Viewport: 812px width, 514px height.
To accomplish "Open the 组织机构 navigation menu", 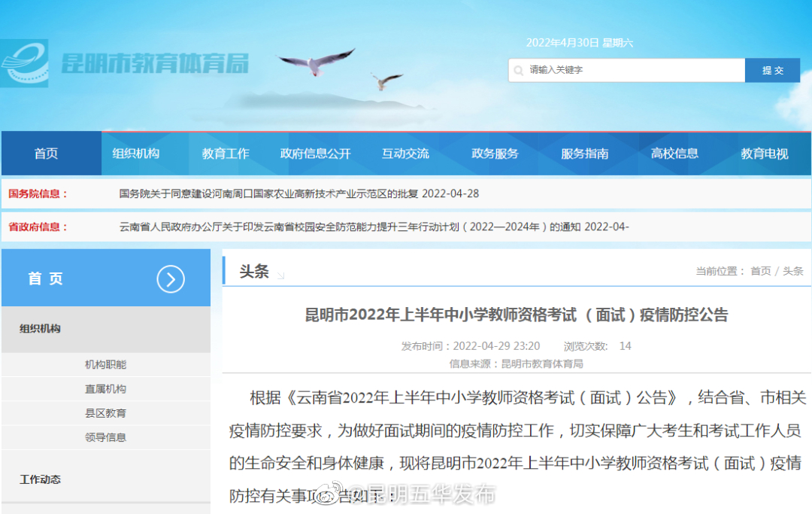I will 136,153.
